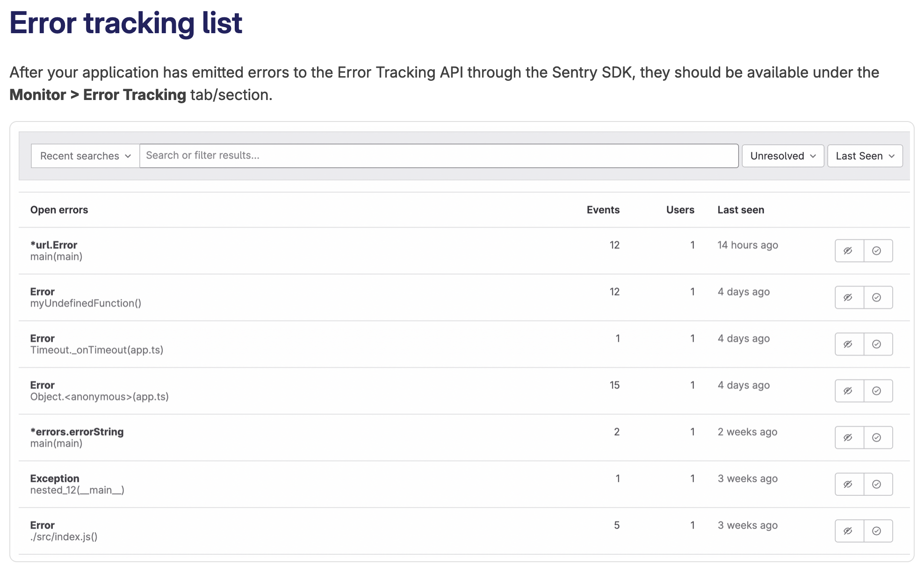Open the Exception nested_12(__main__) error details

tap(55, 479)
